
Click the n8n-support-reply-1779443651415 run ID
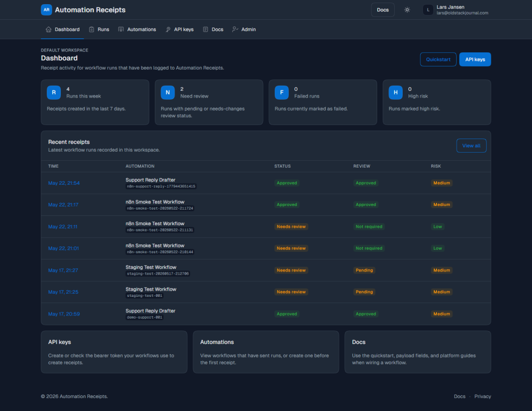161,186
